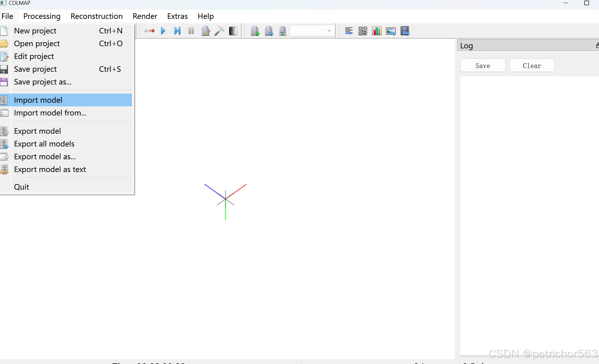Click the Clear log button
The image size is (599, 364).
click(532, 66)
